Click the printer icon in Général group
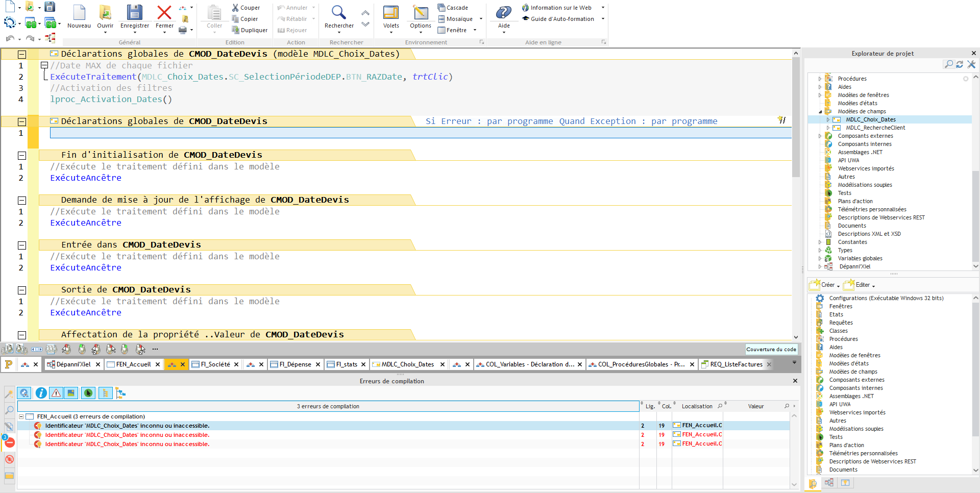Image resolution: width=980 pixels, height=493 pixels. 183,30
